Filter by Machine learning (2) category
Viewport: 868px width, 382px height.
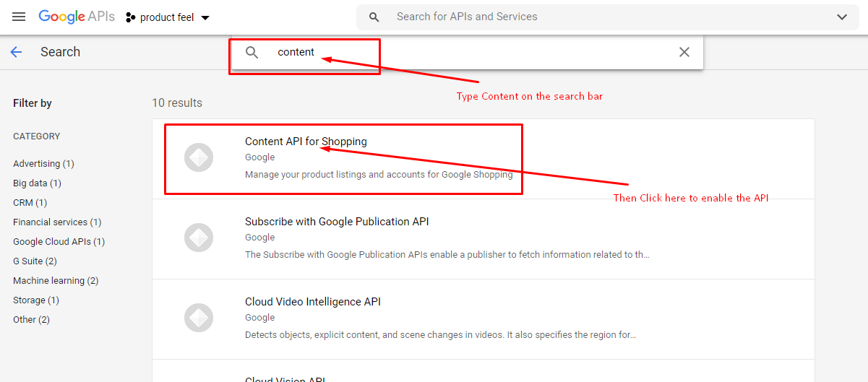tap(56, 281)
